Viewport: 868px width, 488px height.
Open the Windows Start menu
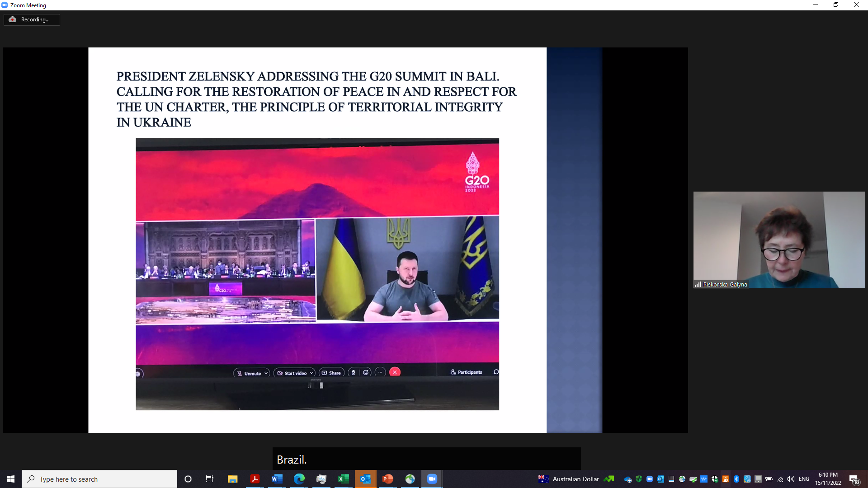(x=11, y=479)
